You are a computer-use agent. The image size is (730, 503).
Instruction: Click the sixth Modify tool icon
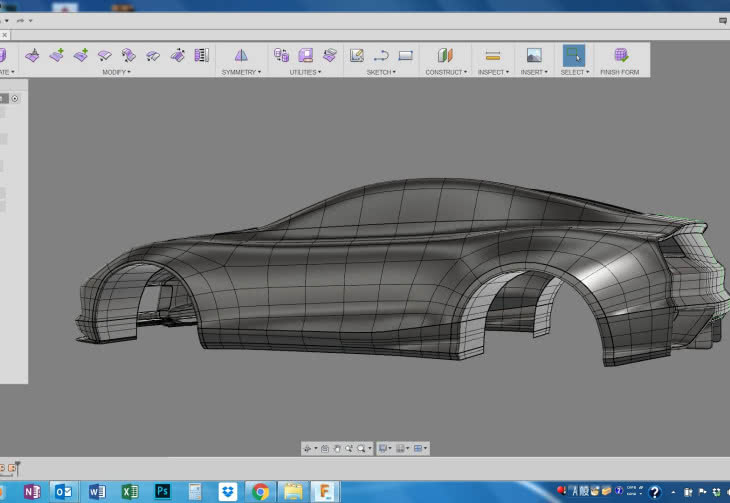[153, 55]
